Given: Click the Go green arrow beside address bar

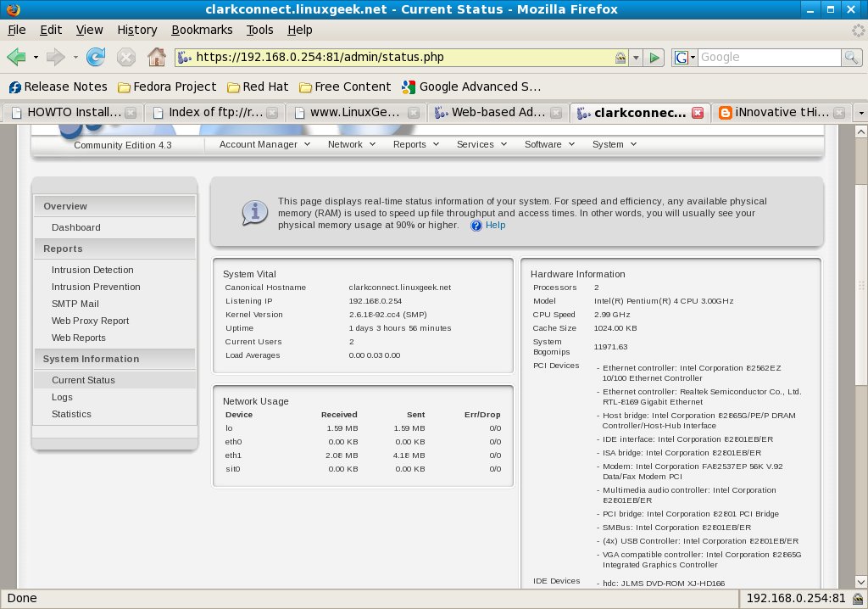Looking at the screenshot, I should pyautogui.click(x=654, y=57).
